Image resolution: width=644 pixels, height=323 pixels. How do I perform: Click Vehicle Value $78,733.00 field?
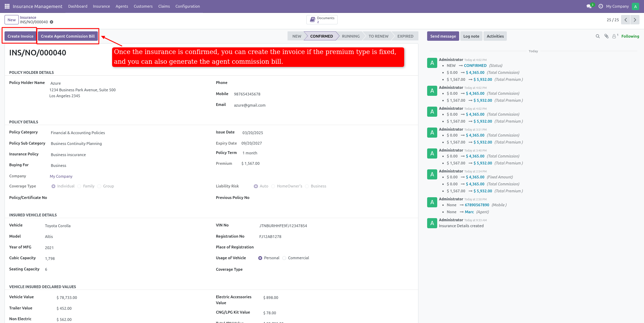(67, 298)
